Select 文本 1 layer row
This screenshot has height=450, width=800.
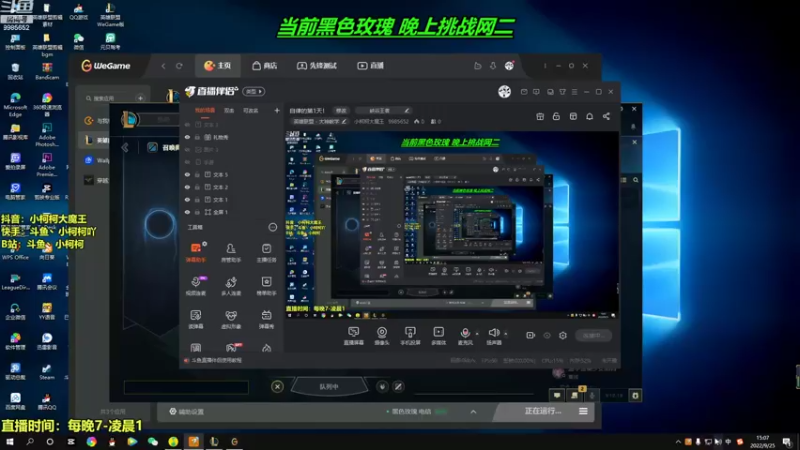[232, 199]
